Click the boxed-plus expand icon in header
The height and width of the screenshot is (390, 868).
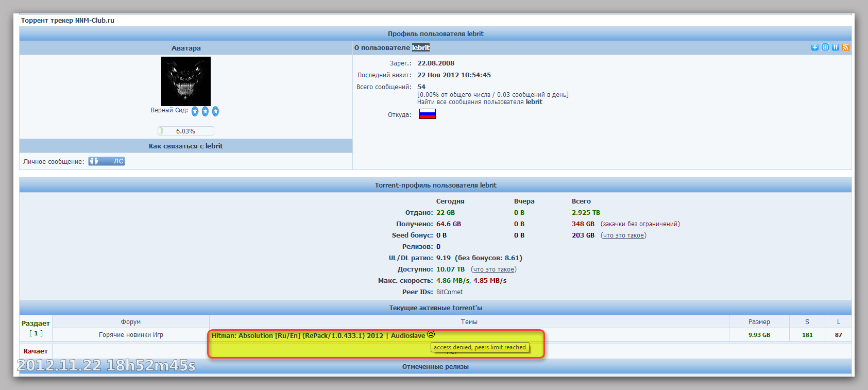click(825, 47)
